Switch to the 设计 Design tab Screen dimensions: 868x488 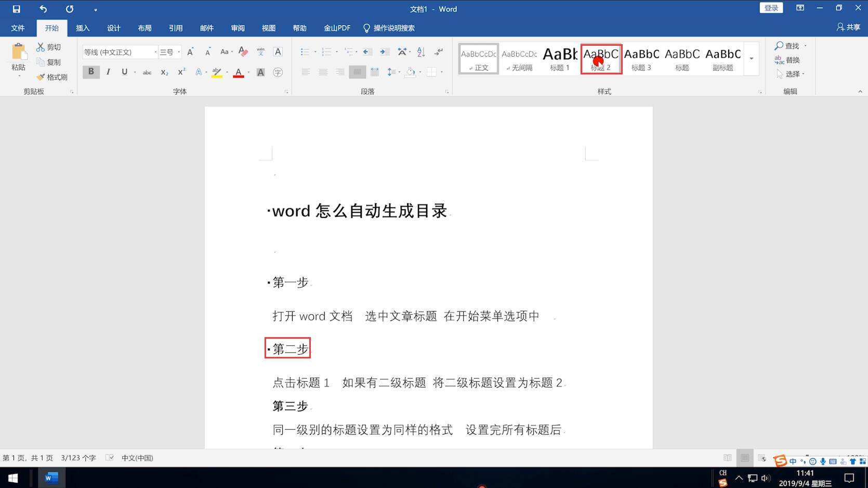pos(114,28)
